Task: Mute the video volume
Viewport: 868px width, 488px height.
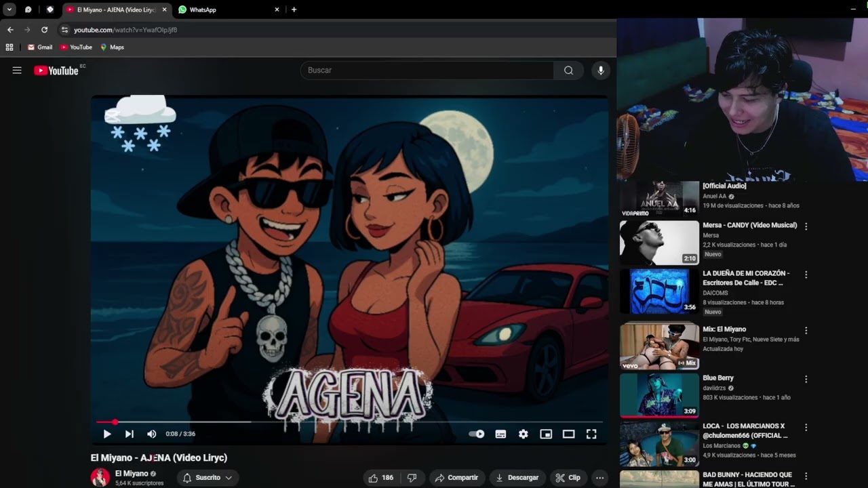Action: 152,434
